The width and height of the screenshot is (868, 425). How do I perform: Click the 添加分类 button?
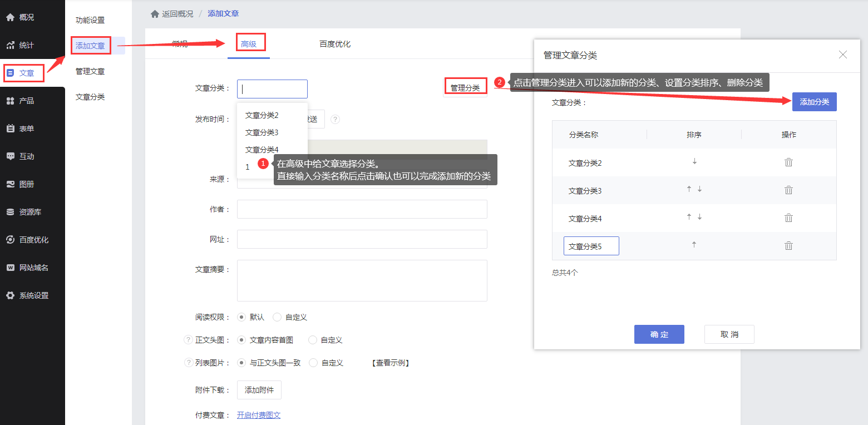[x=815, y=102]
